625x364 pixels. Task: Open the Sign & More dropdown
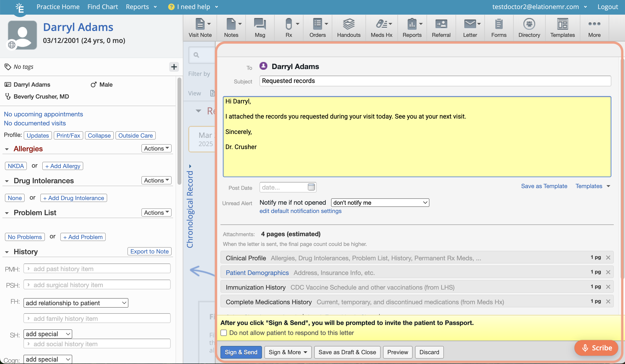click(288, 352)
